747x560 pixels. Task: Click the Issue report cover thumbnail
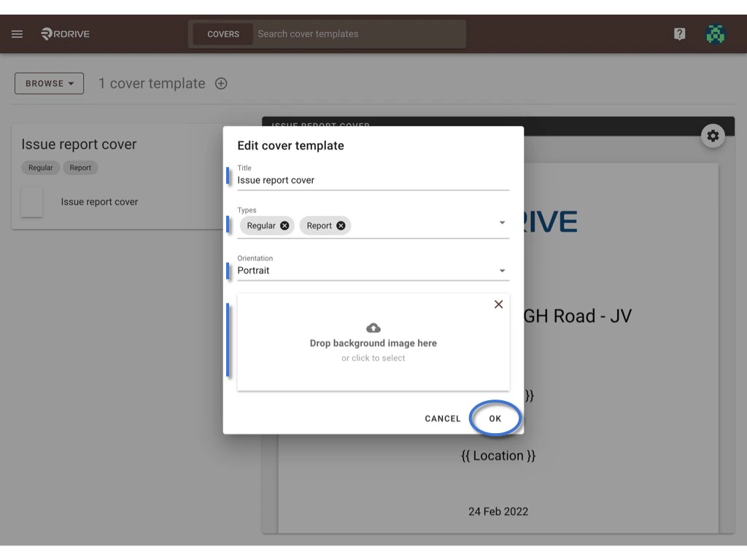point(32,202)
